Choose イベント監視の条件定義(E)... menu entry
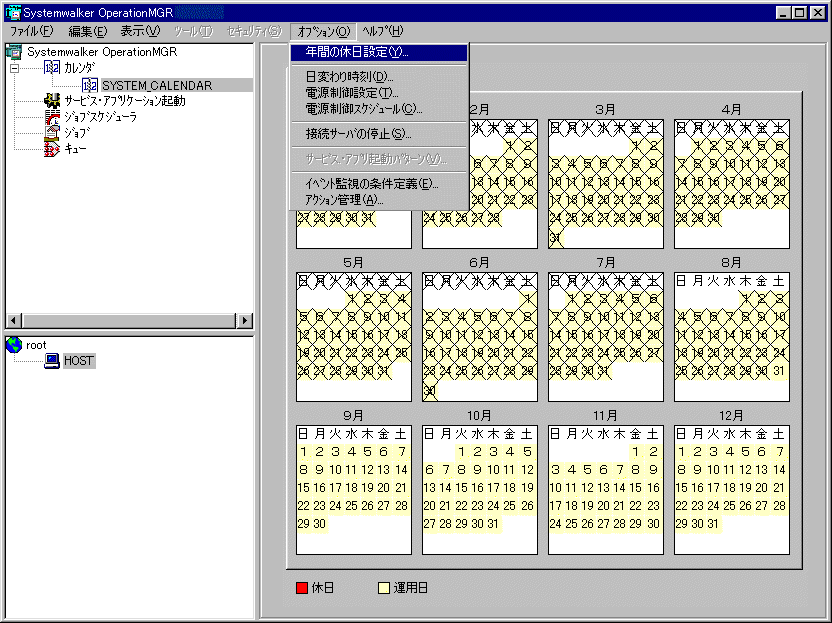This screenshot has width=832, height=623. tap(379, 184)
